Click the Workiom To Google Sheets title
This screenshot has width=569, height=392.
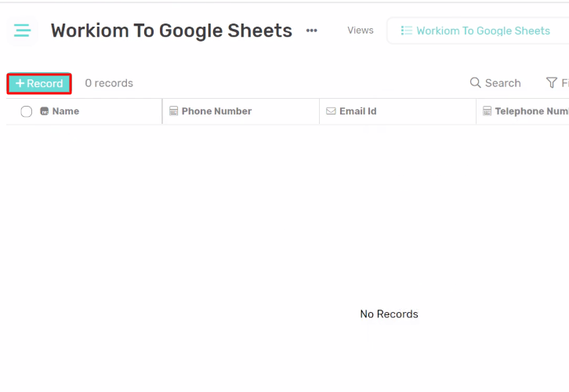coord(172,31)
